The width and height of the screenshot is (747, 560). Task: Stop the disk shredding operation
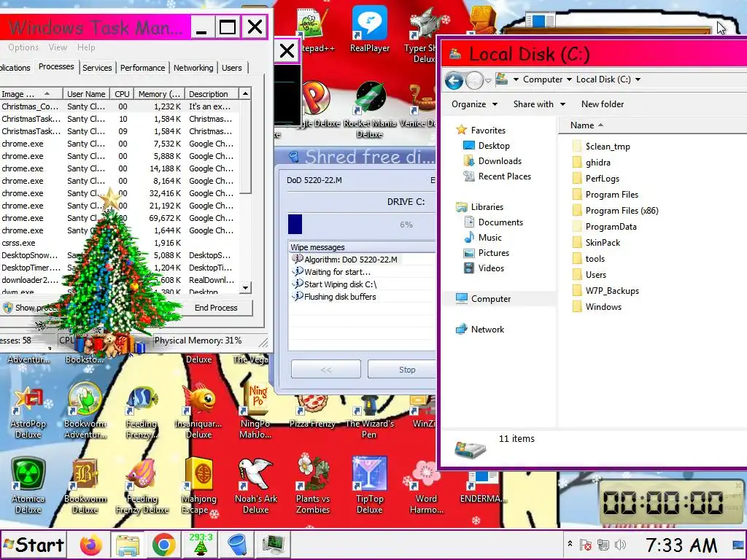[402, 370]
